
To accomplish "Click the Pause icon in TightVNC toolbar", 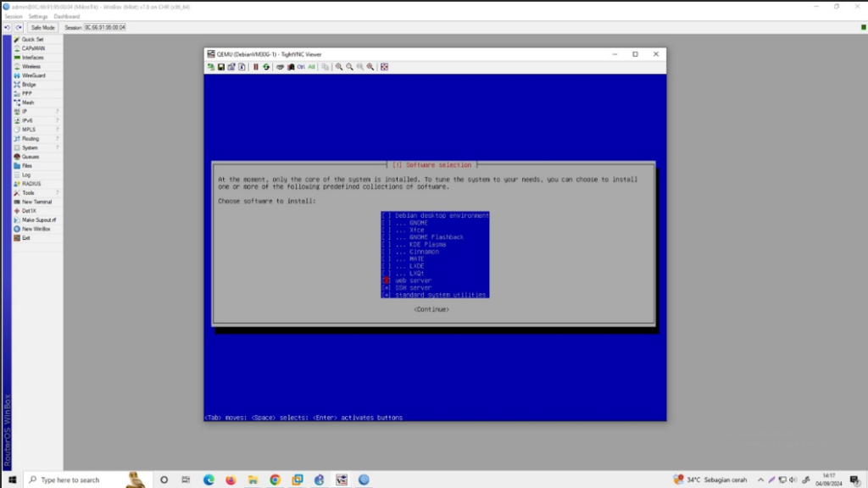I will coord(256,67).
